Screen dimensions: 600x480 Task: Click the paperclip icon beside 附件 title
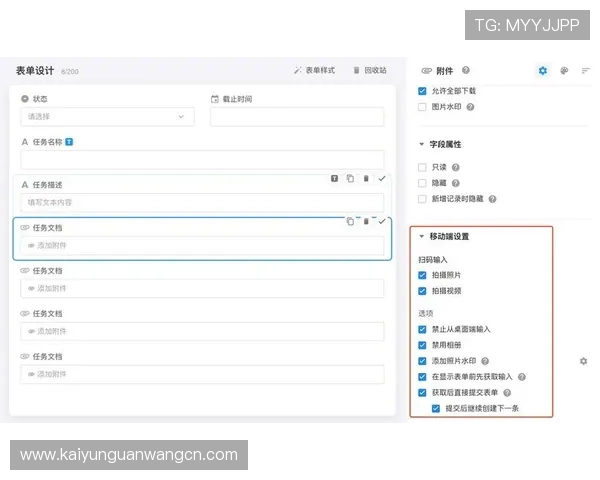click(426, 71)
